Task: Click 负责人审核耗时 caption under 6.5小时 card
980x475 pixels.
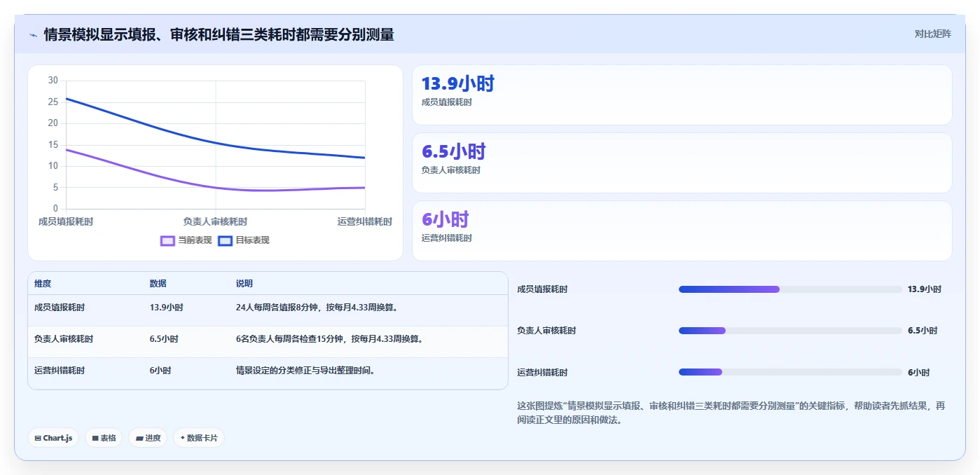Action: tap(451, 170)
